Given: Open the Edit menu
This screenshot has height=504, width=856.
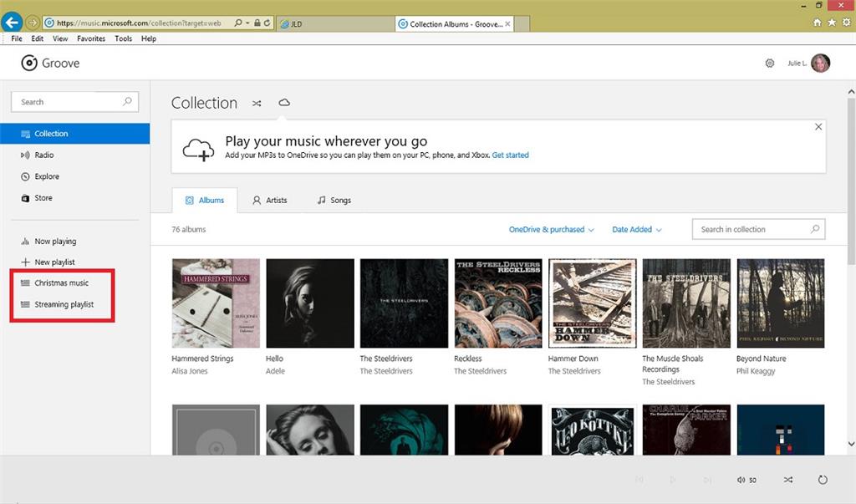Looking at the screenshot, I should [x=37, y=38].
